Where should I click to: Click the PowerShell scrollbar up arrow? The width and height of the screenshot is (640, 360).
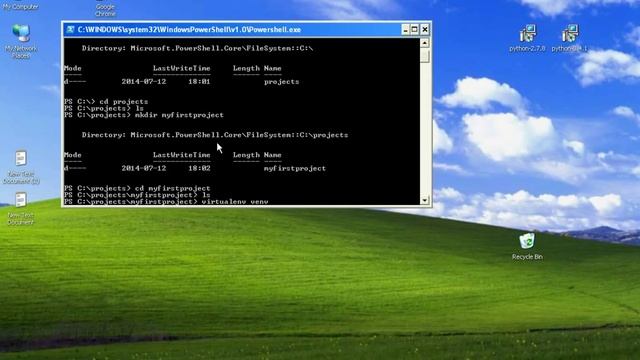click(x=424, y=42)
